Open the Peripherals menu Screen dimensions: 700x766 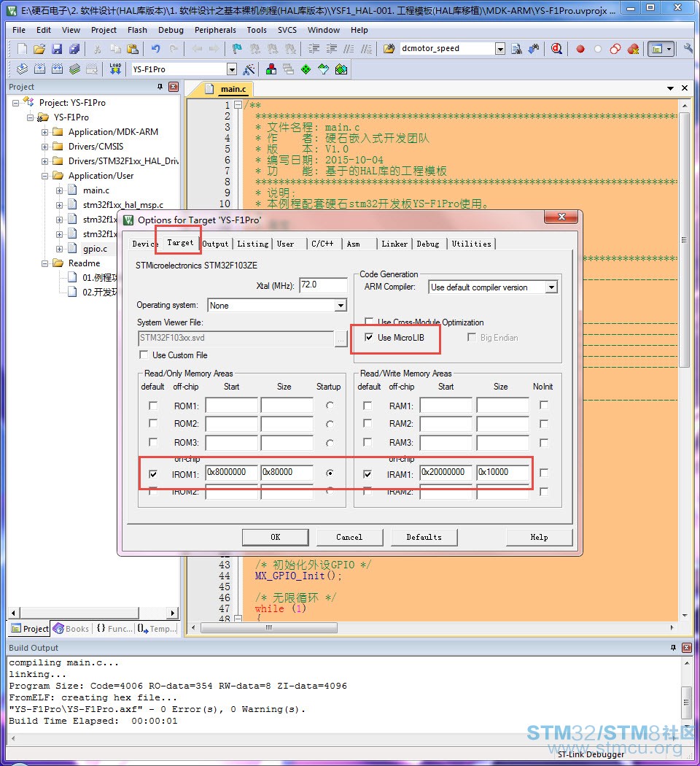tap(215, 30)
